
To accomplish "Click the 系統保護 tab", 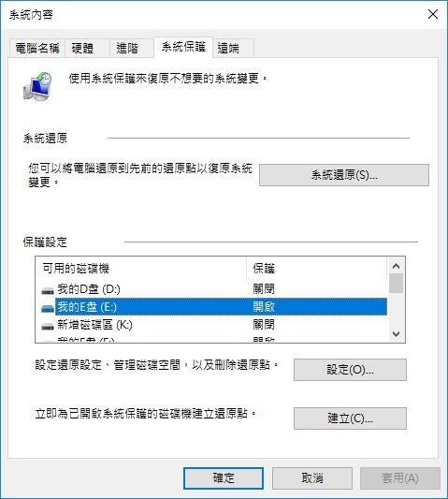I will [x=183, y=47].
